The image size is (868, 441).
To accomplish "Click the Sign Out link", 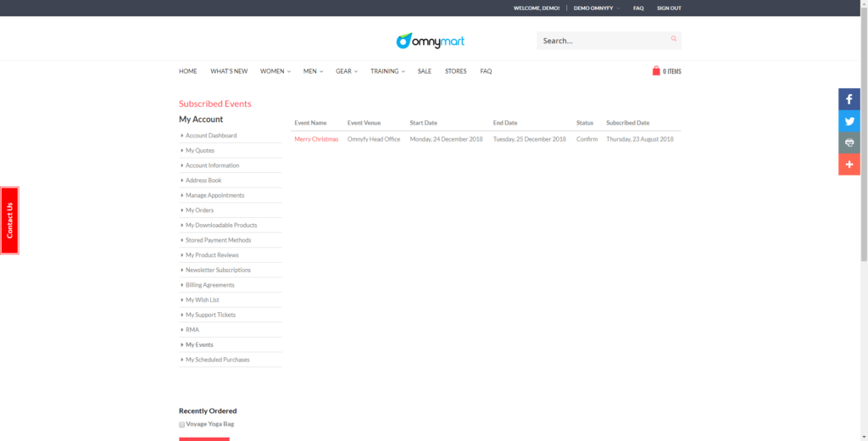I will [x=668, y=8].
